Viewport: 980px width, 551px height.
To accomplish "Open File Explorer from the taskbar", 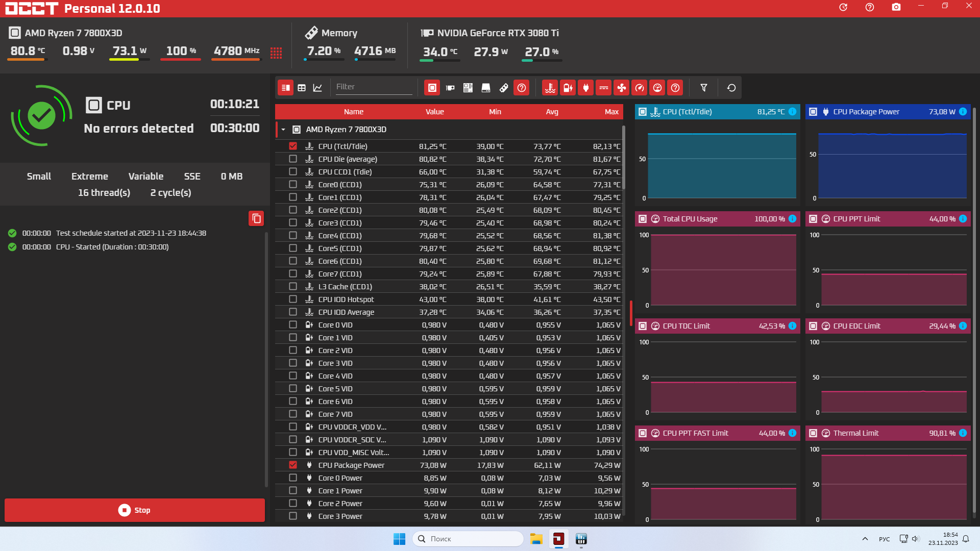I will click(536, 539).
